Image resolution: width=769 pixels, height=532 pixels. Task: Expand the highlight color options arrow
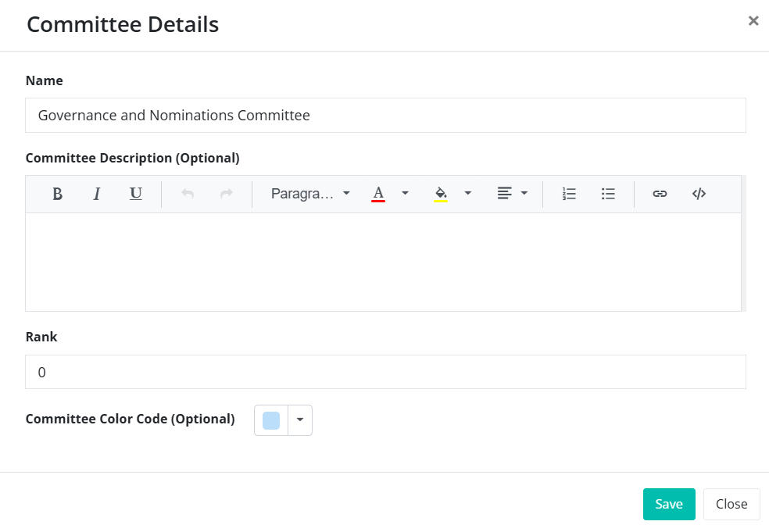pyautogui.click(x=467, y=194)
